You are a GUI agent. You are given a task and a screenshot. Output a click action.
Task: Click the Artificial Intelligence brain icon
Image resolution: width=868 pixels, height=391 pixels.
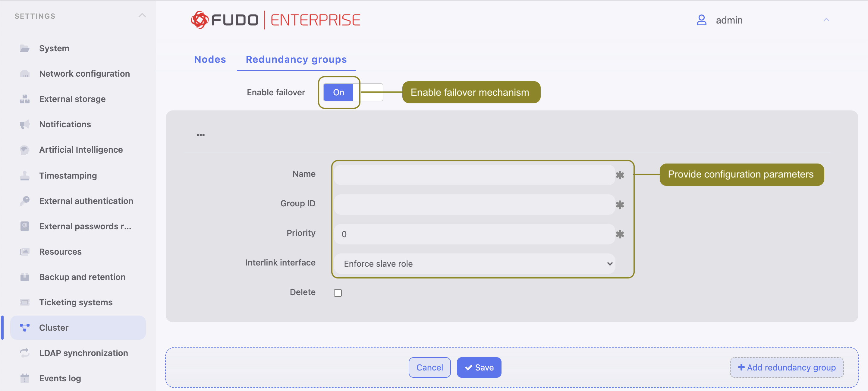point(25,150)
